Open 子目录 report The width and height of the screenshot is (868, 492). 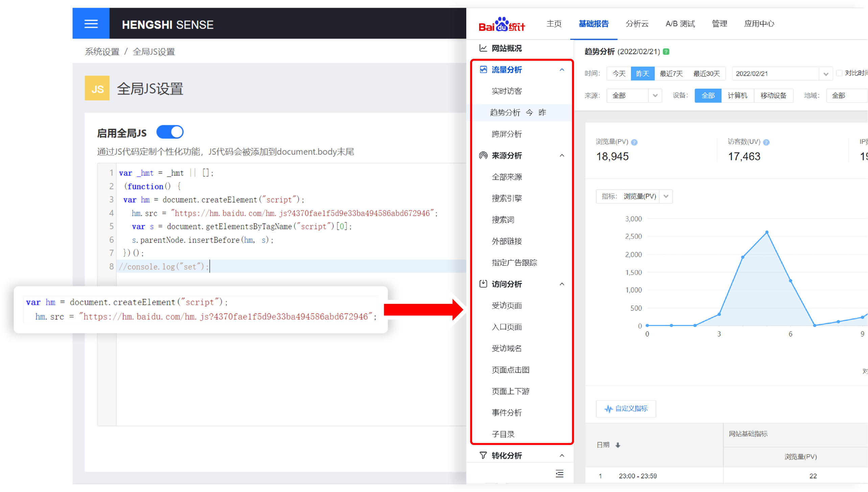tap(502, 434)
